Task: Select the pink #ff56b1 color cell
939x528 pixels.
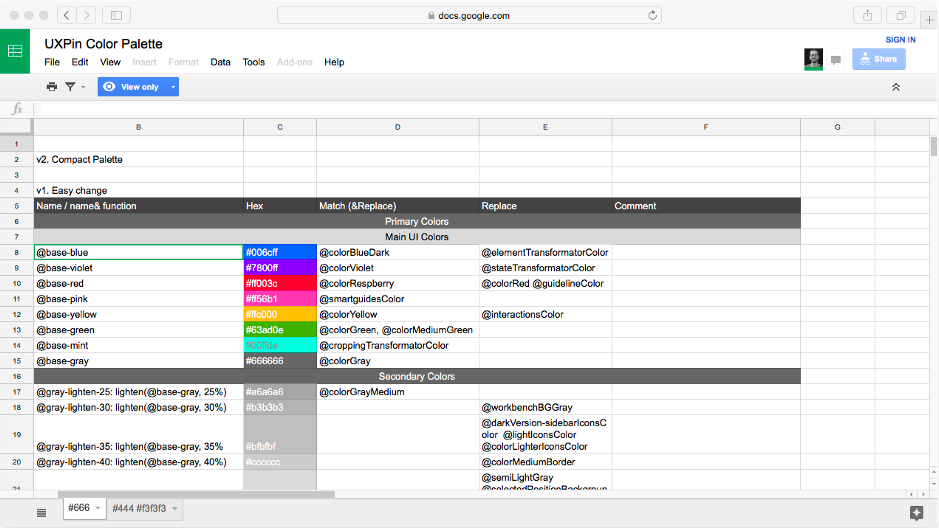Action: [x=280, y=299]
